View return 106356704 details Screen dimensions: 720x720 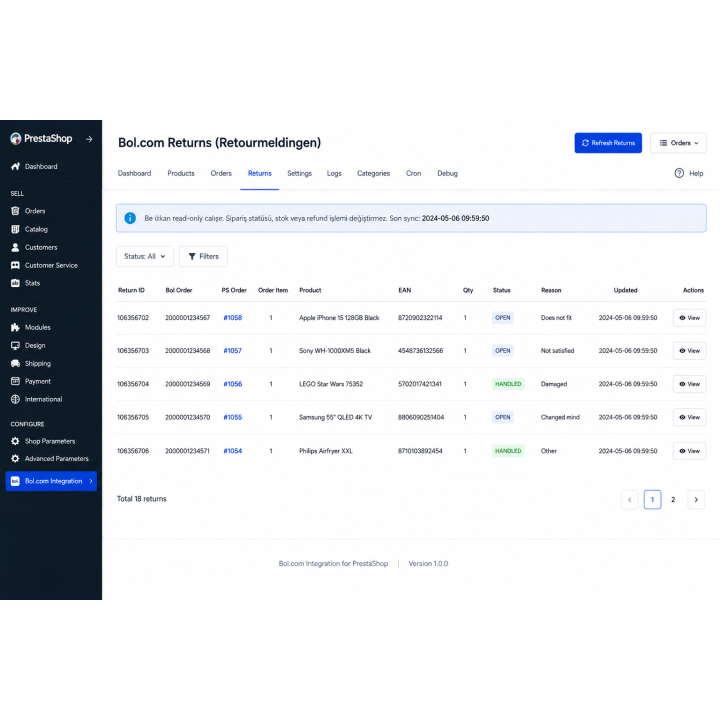pyautogui.click(x=689, y=384)
